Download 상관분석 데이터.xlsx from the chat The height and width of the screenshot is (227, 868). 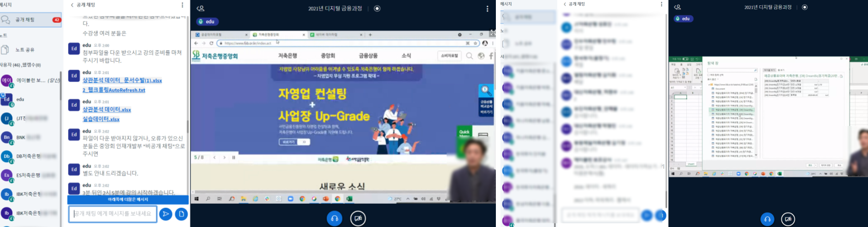pyautogui.click(x=106, y=110)
